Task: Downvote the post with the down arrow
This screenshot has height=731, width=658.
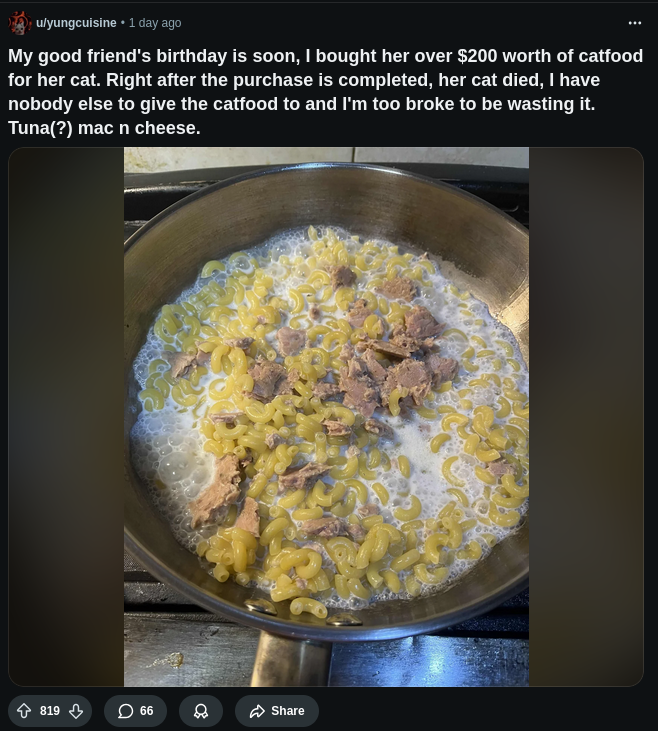Action: 76,710
